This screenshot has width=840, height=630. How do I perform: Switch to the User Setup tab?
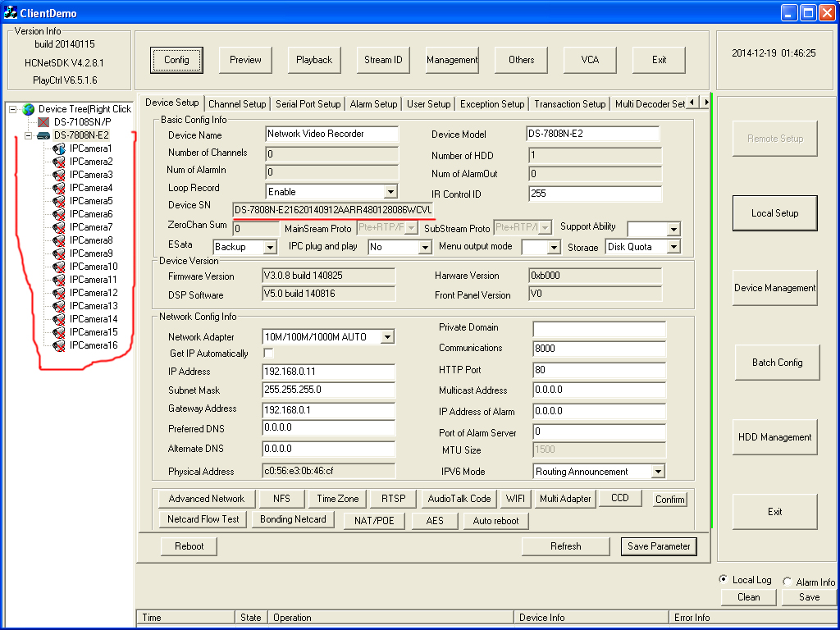428,104
